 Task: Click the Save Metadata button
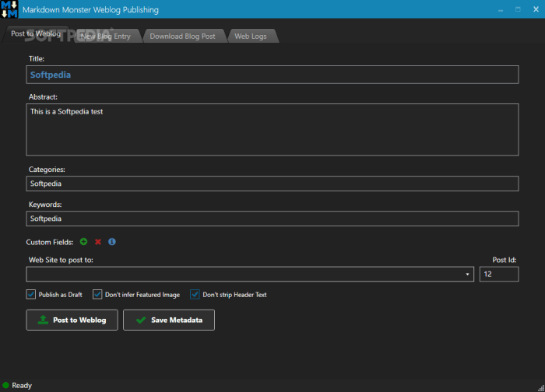point(169,320)
